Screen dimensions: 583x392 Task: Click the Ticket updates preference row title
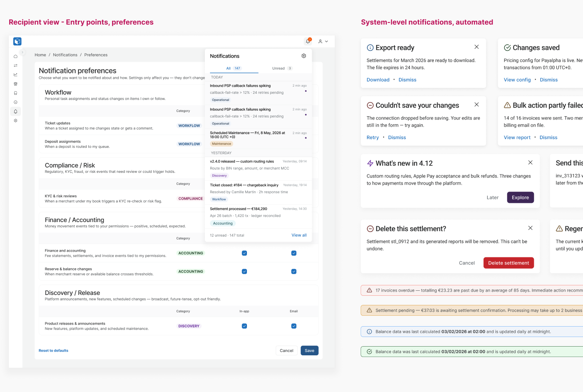tap(57, 123)
